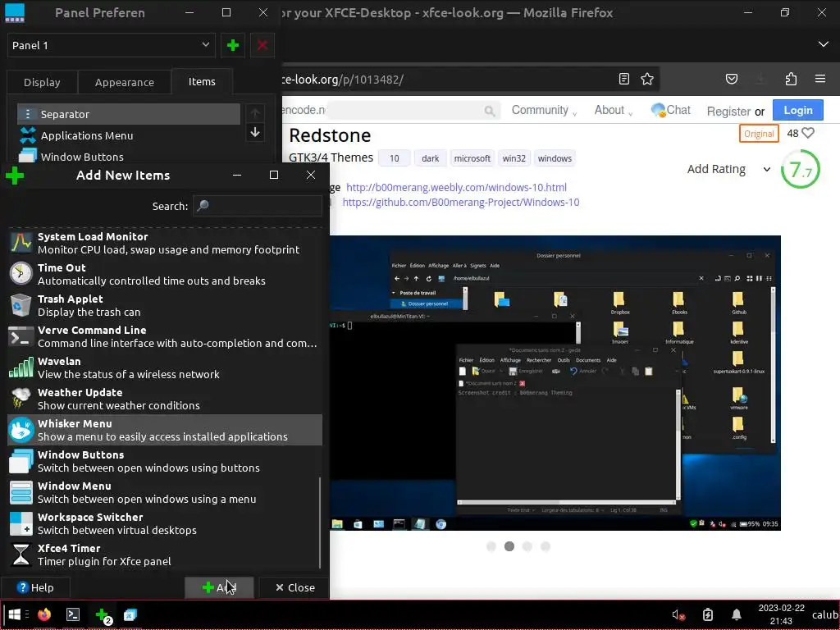
Task: Open Help in Add New Items dialog
Action: pyautogui.click(x=35, y=587)
